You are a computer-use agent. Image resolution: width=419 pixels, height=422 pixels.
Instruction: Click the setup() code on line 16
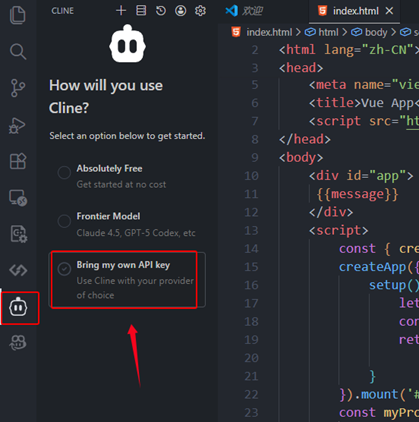(x=393, y=285)
